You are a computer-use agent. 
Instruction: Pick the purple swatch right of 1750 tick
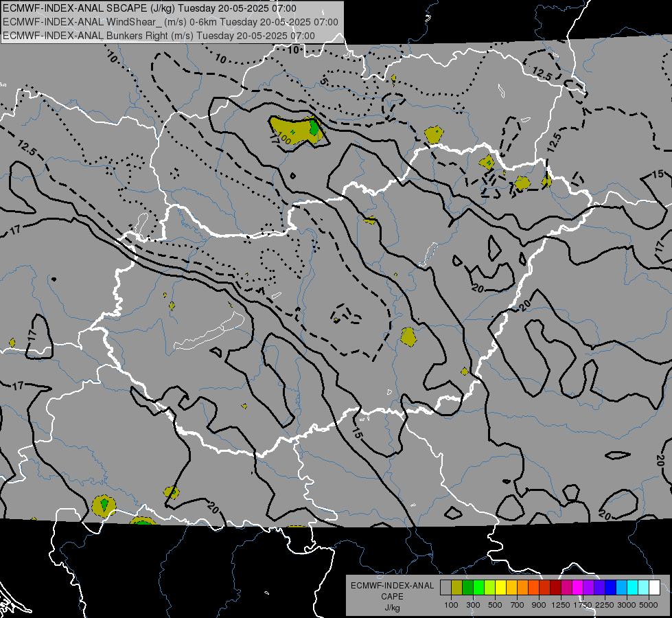(589, 587)
